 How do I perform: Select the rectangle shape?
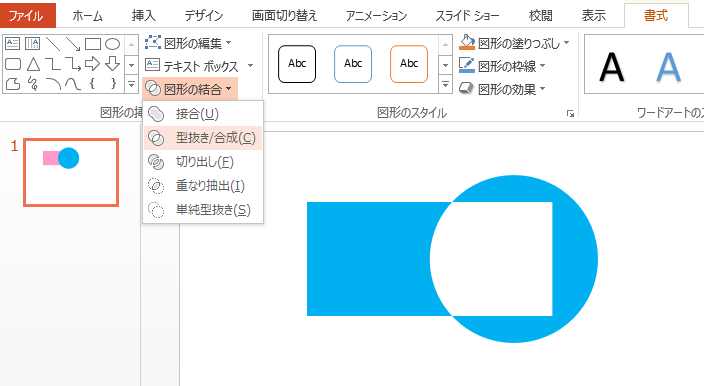tap(92, 44)
